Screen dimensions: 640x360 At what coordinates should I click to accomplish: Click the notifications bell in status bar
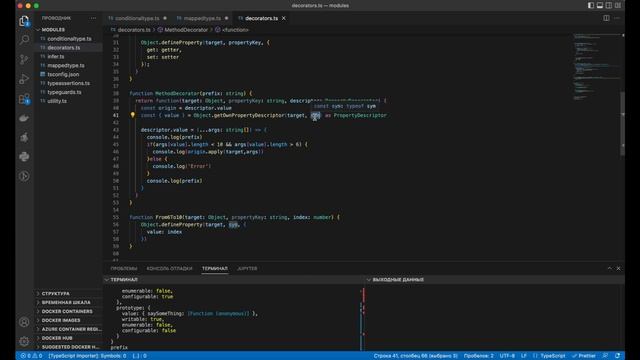[x=618, y=356]
